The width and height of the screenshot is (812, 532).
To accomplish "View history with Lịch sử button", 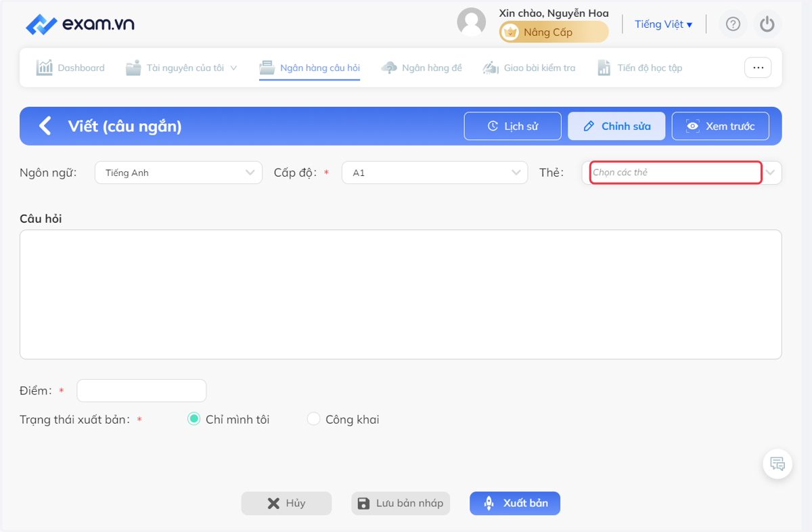I will coord(513,126).
